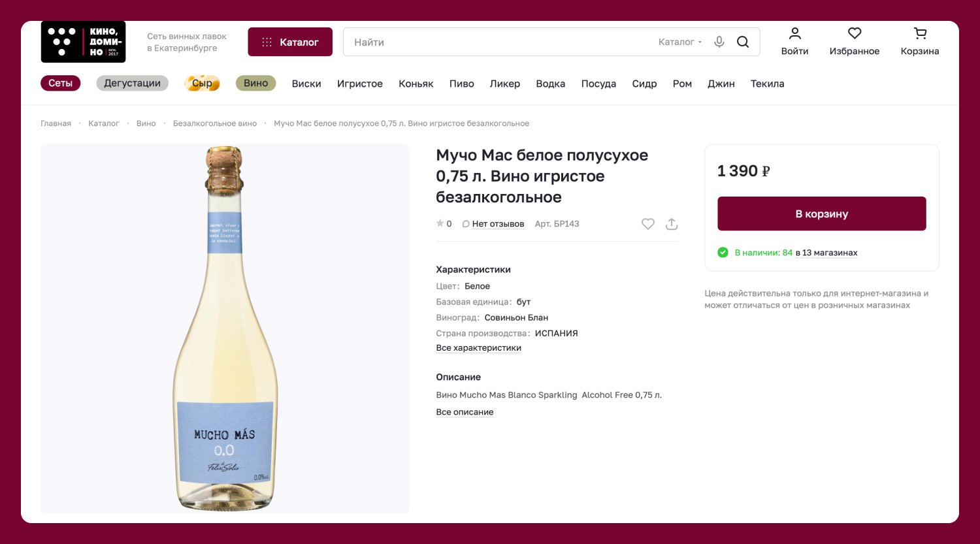Viewport: 980px width, 544px height.
Task: Click the microphone voice search icon
Action: pyautogui.click(x=719, y=42)
